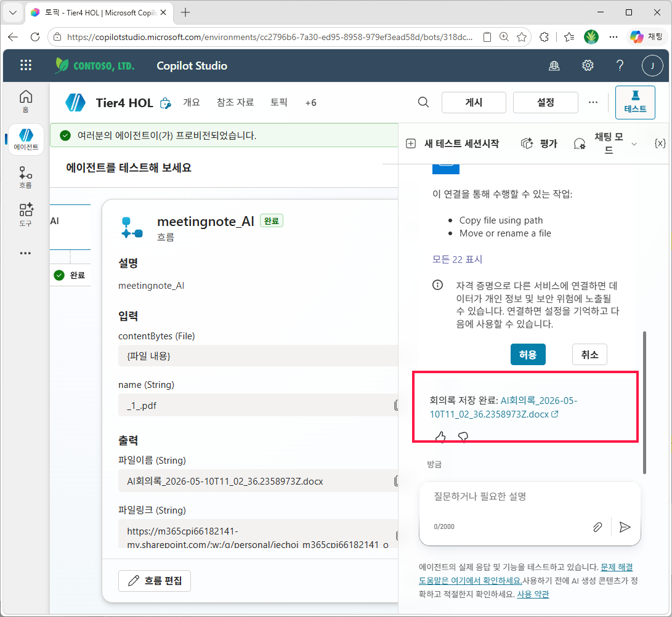This screenshot has width=672, height=617.
Task: Click the 취소 cancel button
Action: (589, 354)
